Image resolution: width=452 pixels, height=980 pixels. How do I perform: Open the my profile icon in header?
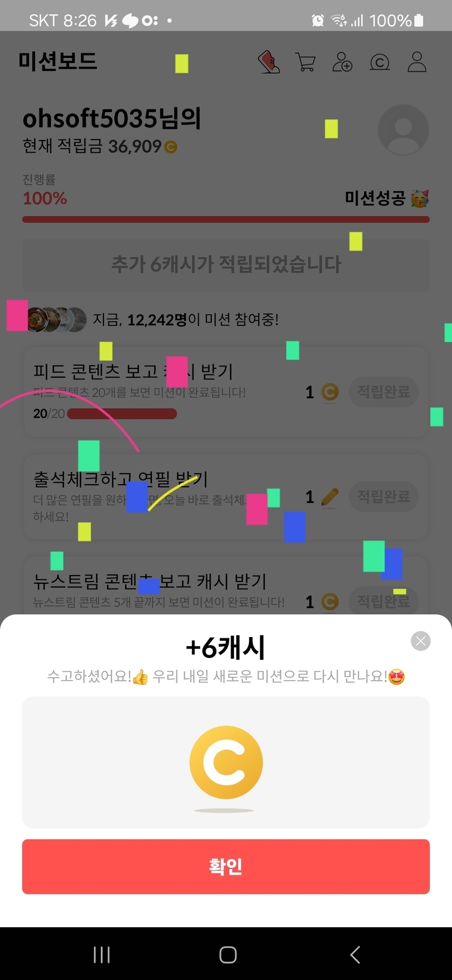click(417, 62)
